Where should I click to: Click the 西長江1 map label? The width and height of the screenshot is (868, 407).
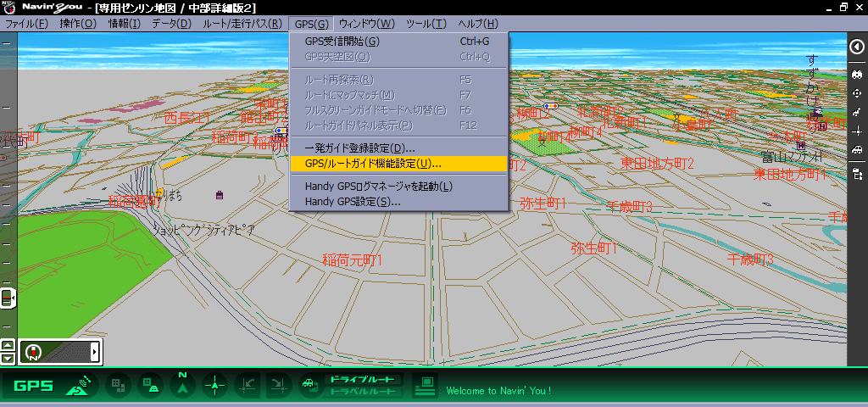(187, 117)
